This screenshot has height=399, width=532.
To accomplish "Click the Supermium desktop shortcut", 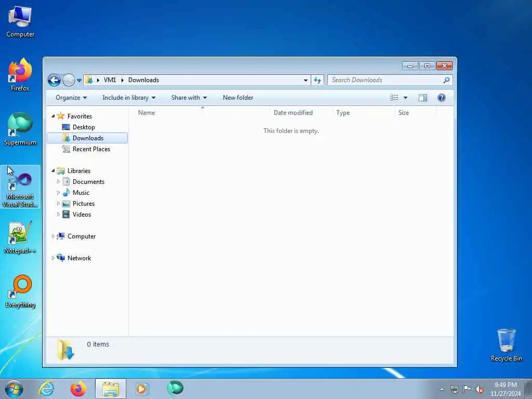I will pyautogui.click(x=20, y=129).
